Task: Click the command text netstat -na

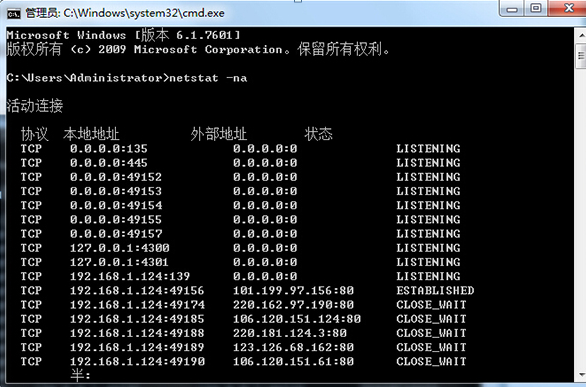Action: point(208,78)
